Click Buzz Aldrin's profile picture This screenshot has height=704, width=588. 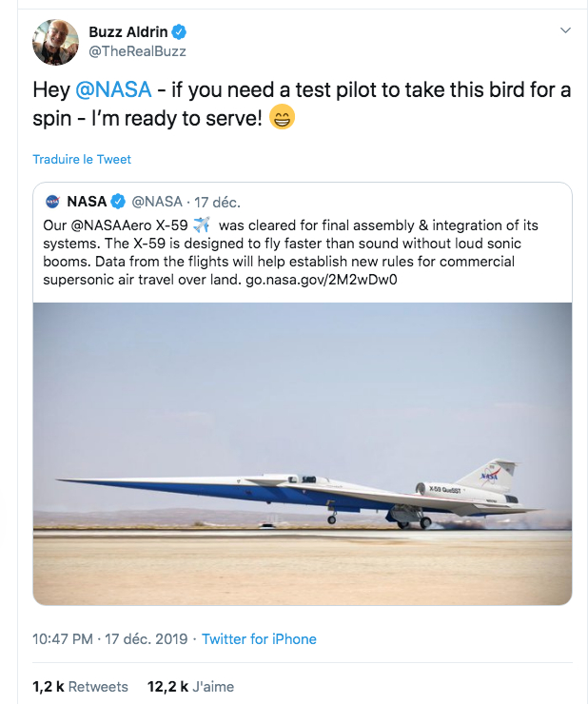[55, 41]
